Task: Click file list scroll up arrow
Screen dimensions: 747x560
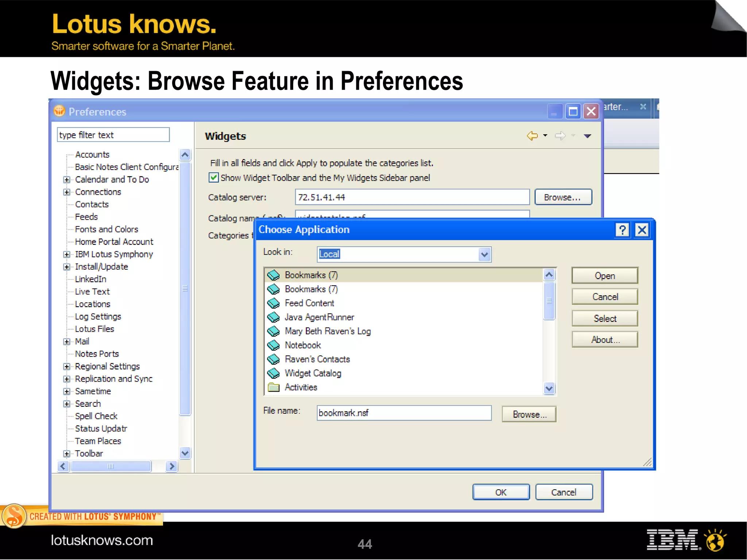Action: [x=549, y=275]
